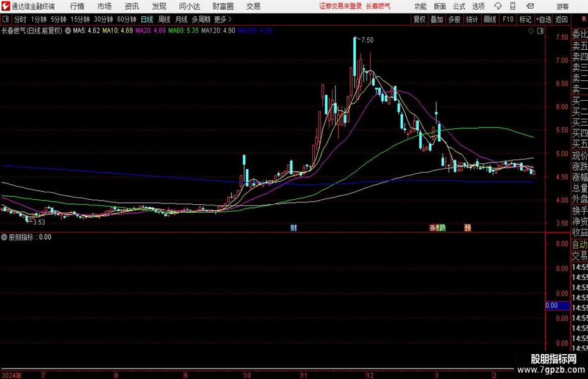Click the 委比 label in right panel
The width and height of the screenshot is (588, 379).
pos(580,34)
